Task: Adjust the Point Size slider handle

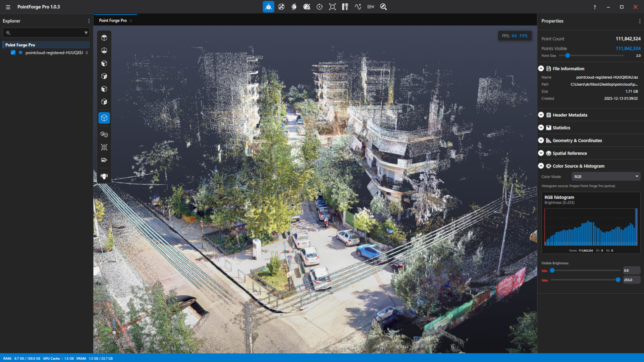Action: point(568,56)
